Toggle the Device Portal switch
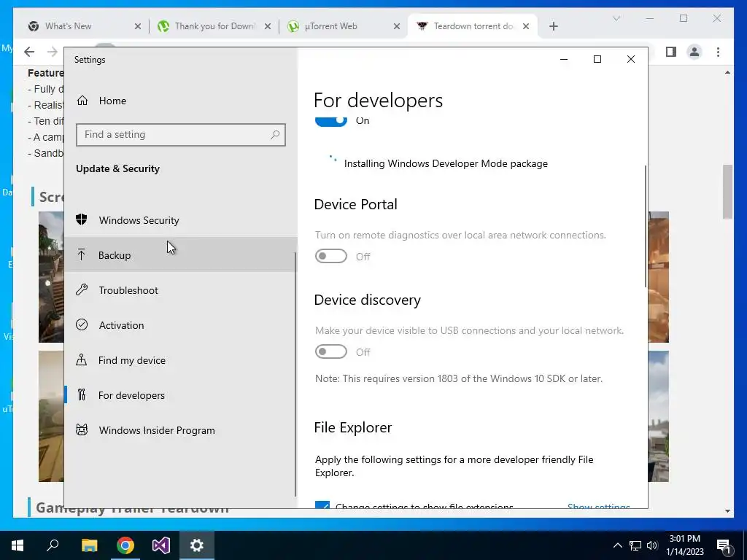Viewport: 747px width, 560px height. [x=330, y=256]
